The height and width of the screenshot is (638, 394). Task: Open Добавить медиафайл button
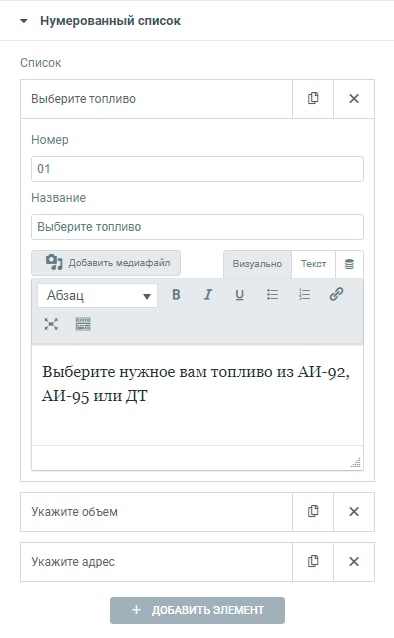tap(106, 263)
